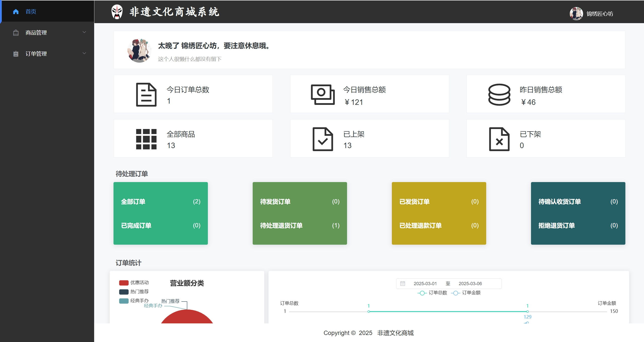Click the home icon in sidebar

click(16, 12)
